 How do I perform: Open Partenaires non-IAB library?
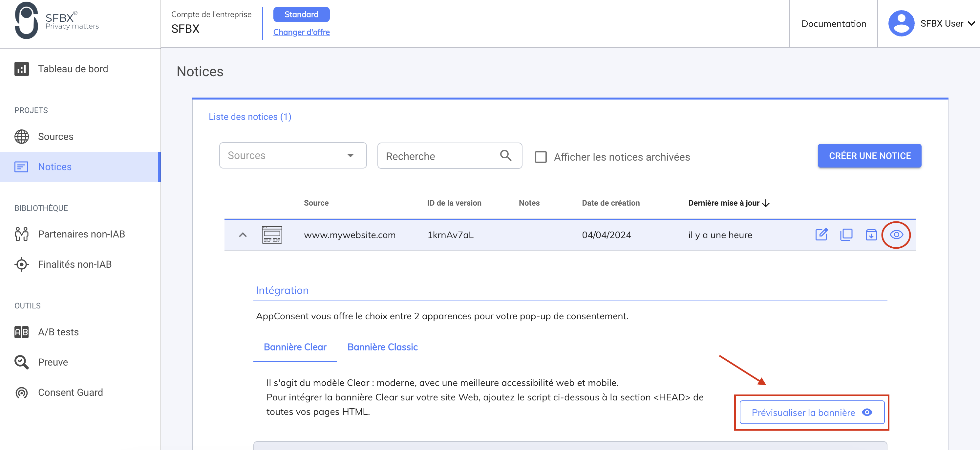tap(81, 234)
